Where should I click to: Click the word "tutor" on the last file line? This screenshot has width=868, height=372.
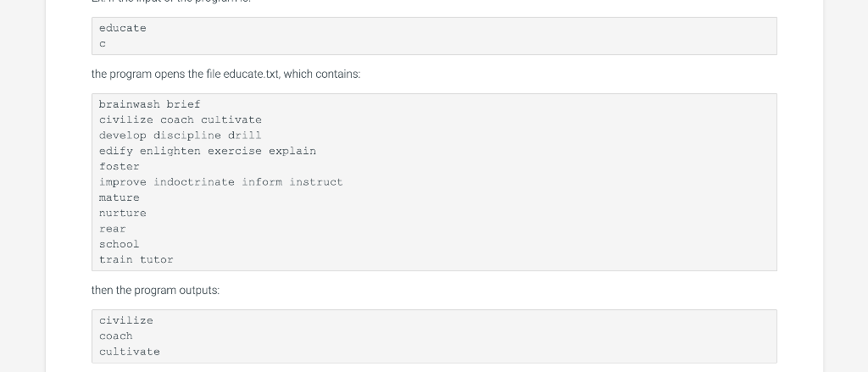(x=157, y=259)
